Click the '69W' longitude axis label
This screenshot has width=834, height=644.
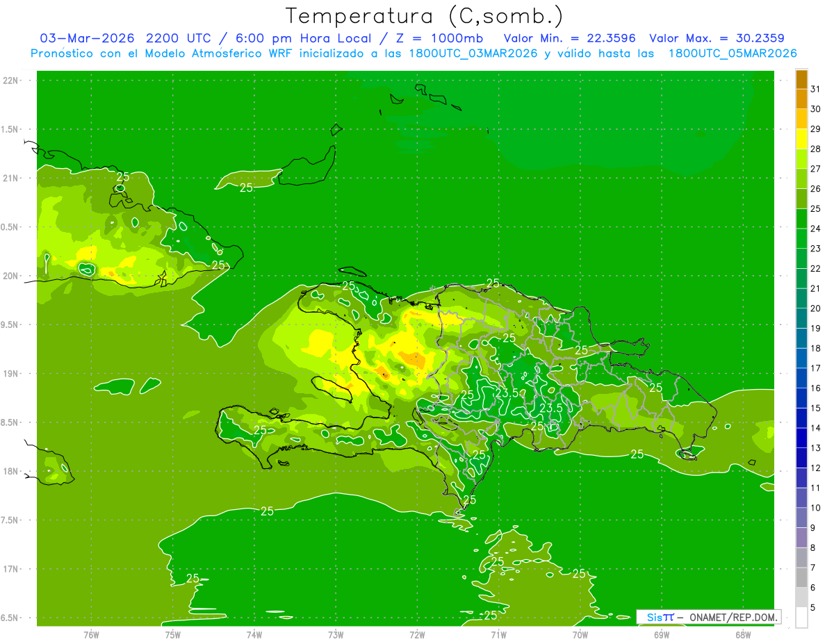pos(662,635)
